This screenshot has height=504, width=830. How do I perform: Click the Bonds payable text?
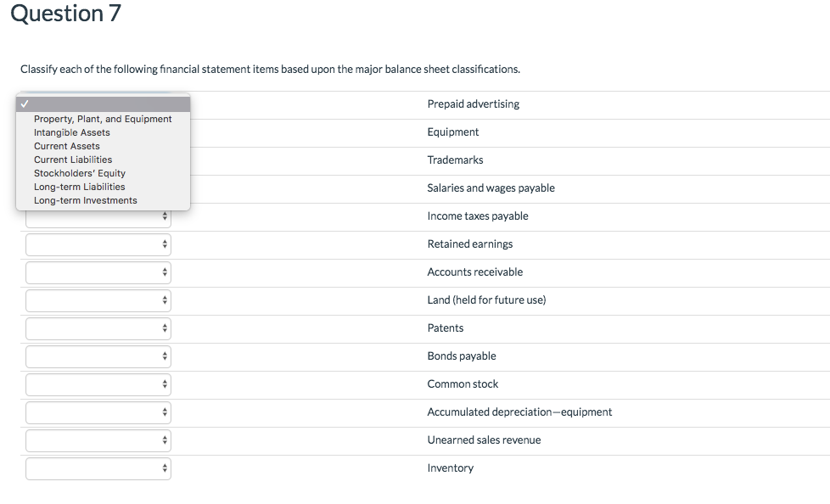(x=462, y=356)
